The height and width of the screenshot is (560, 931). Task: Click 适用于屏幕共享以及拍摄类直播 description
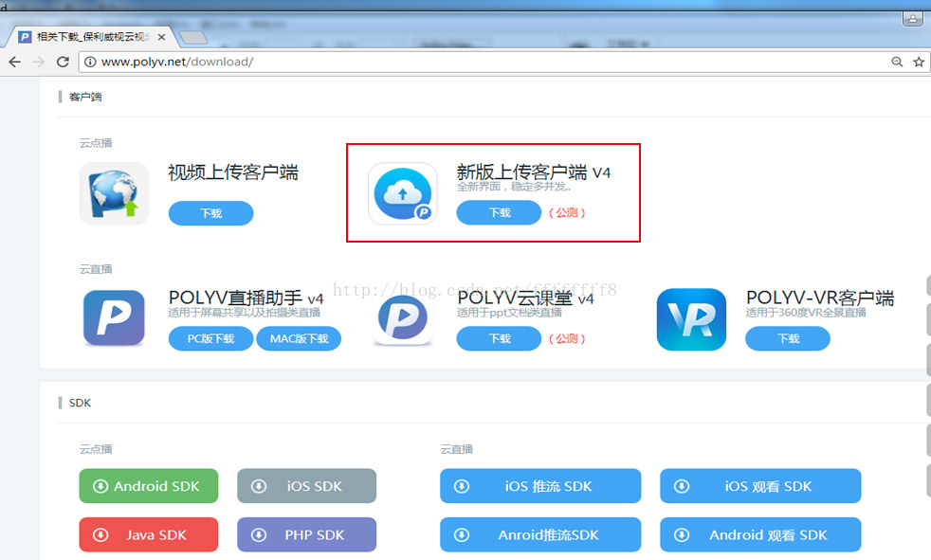pos(244,313)
